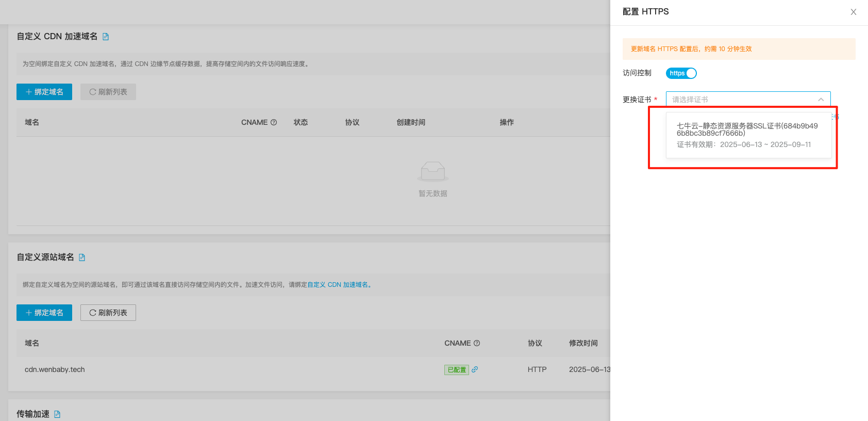The width and height of the screenshot is (868, 421).
Task: Toggle the https access control switch
Action: point(681,73)
